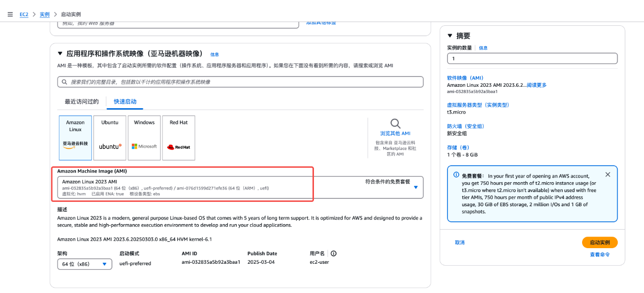This screenshot has width=644, height=293.
Task: Open 信息 link beside AMI section heading
Action: (x=215, y=55)
